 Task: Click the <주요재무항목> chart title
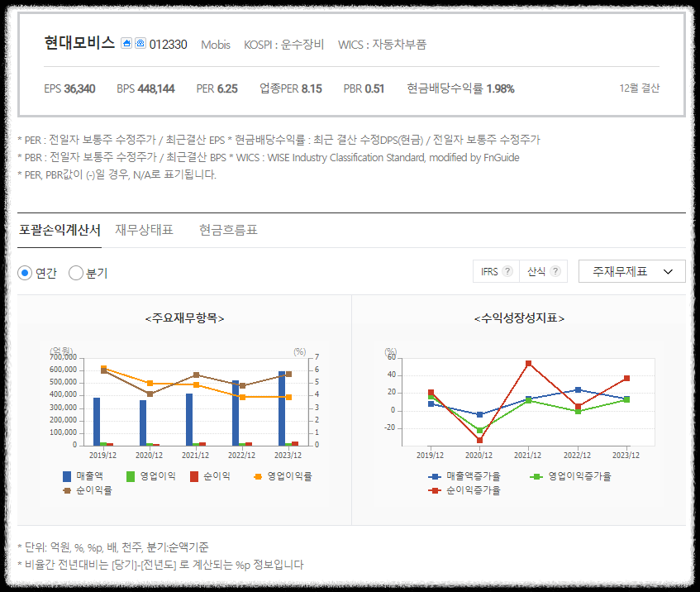pyautogui.click(x=184, y=318)
